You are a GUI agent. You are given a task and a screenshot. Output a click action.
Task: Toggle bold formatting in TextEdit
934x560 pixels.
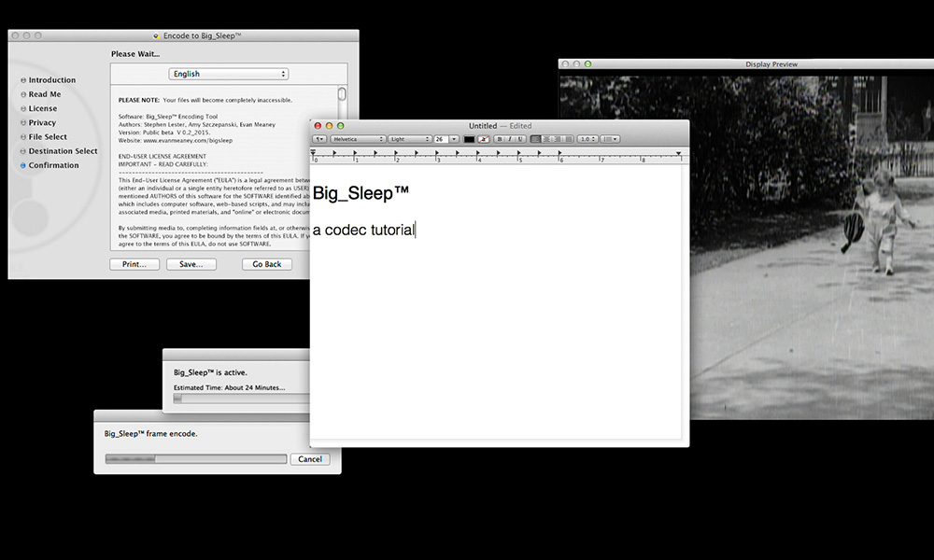point(500,139)
